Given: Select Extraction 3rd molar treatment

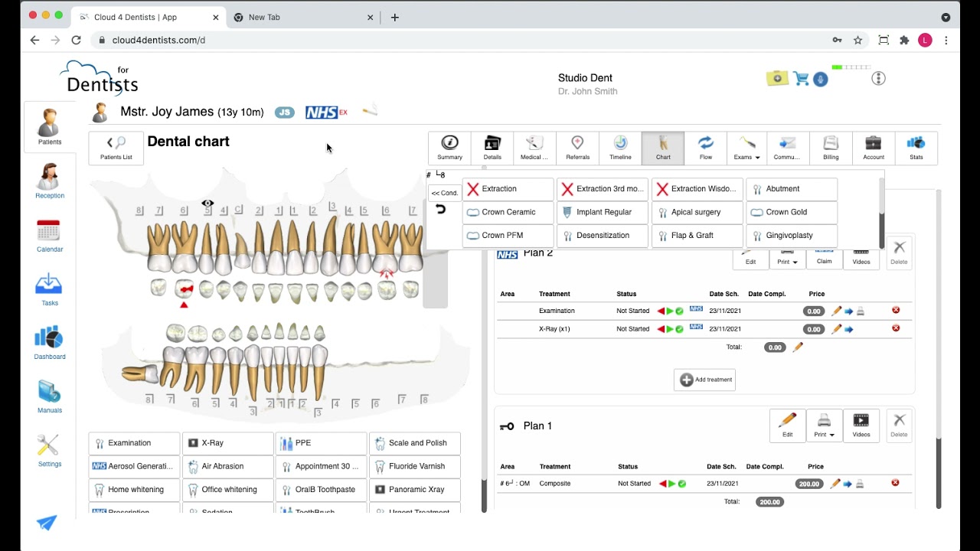Looking at the screenshot, I should point(603,189).
